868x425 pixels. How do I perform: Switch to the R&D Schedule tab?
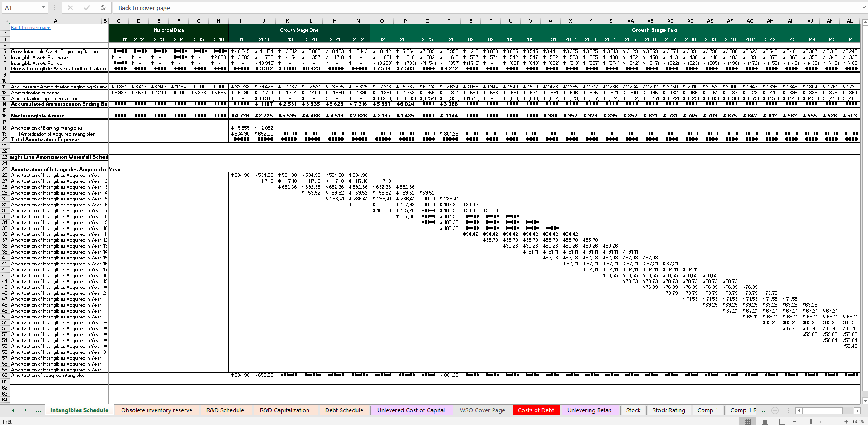[225, 410]
